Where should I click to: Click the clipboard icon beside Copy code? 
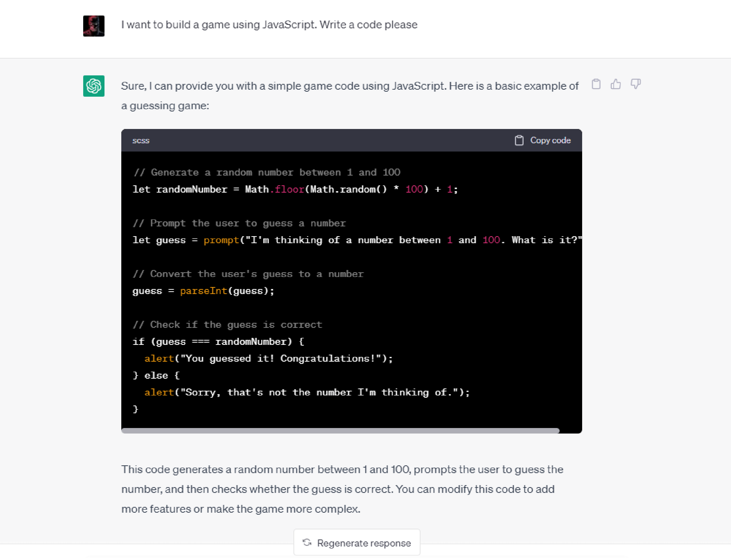519,140
